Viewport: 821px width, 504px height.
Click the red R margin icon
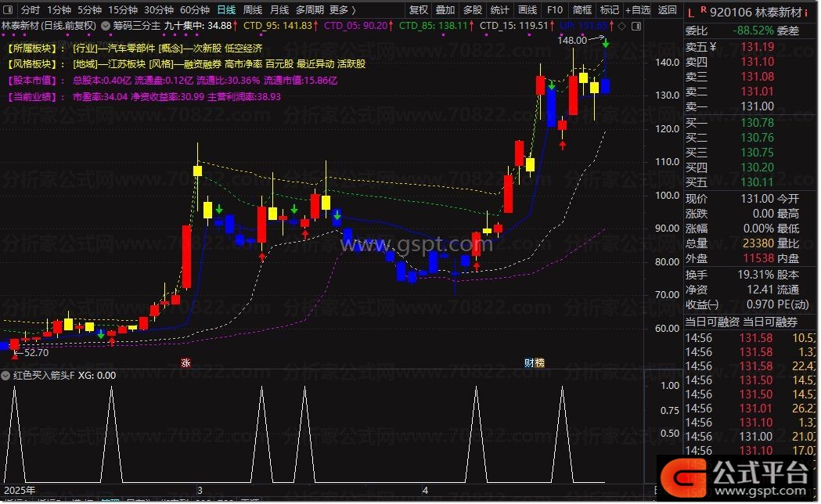click(x=703, y=9)
